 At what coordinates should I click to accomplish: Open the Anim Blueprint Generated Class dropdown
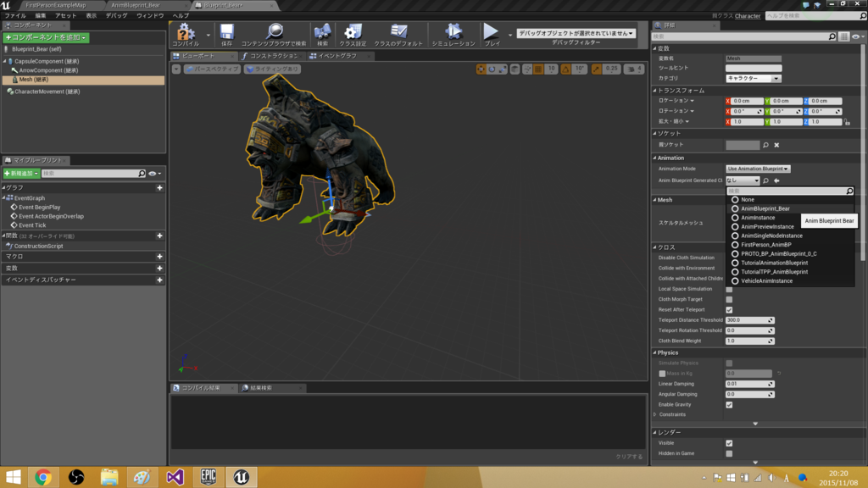click(743, 180)
